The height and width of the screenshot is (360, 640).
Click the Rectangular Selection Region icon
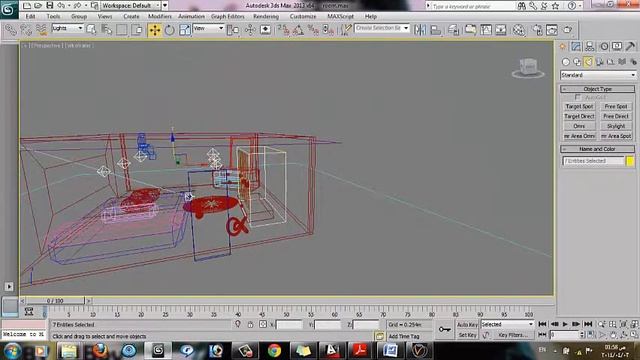pos(122,30)
